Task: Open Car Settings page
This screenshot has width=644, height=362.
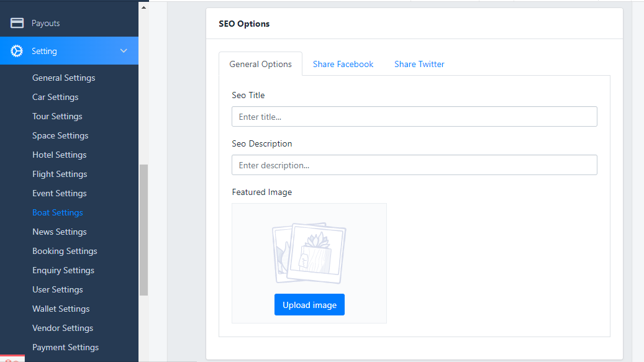Action: pos(55,97)
